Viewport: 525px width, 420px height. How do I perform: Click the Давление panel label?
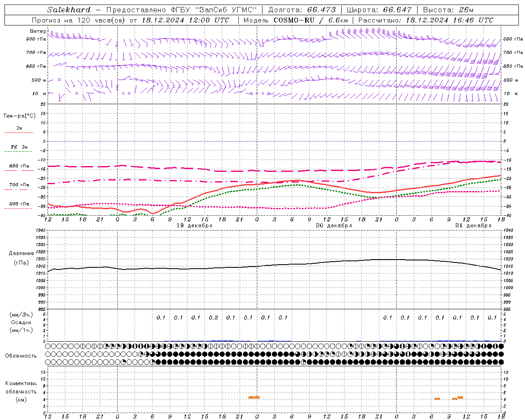coord(21,253)
